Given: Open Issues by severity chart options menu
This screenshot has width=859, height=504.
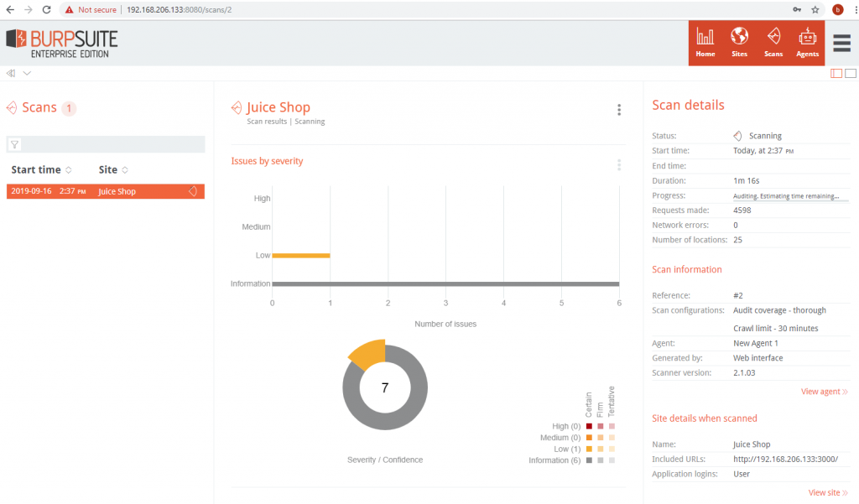Looking at the screenshot, I should tap(619, 165).
